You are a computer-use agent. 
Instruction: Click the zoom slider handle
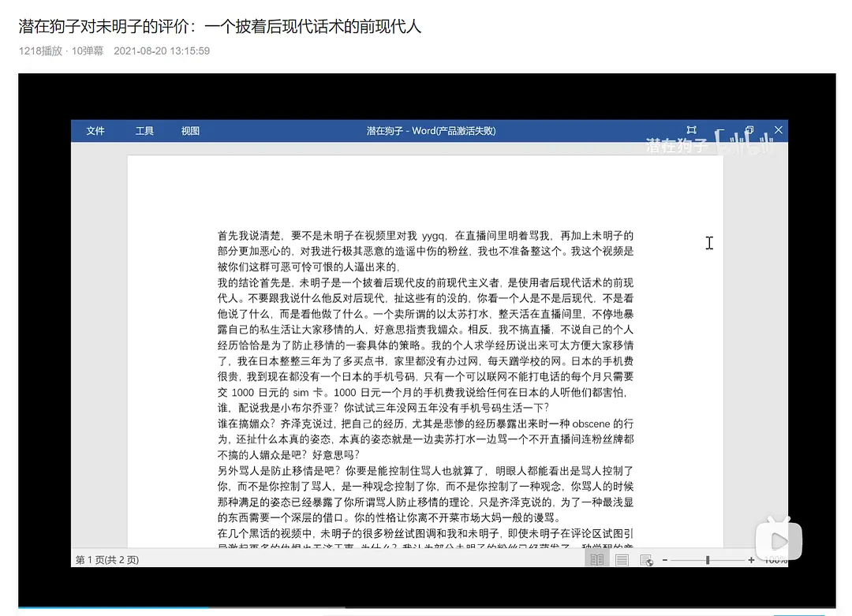708,560
